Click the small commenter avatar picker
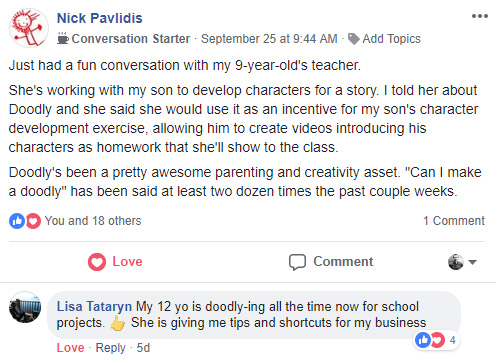Image resolution: width=496 pixels, height=364 pixels. [456, 262]
